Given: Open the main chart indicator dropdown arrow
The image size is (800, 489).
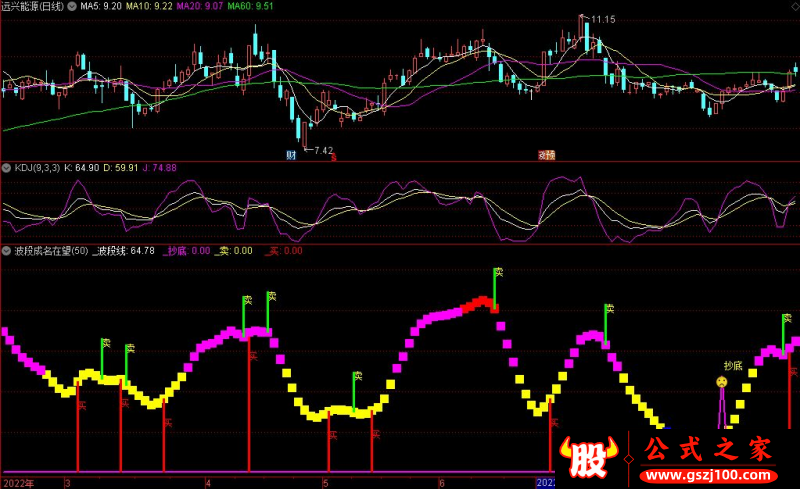Looking at the screenshot, I should [x=72, y=7].
